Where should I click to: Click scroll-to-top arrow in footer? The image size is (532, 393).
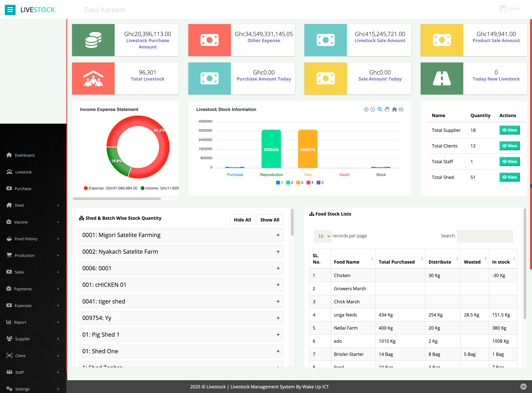coord(523,386)
